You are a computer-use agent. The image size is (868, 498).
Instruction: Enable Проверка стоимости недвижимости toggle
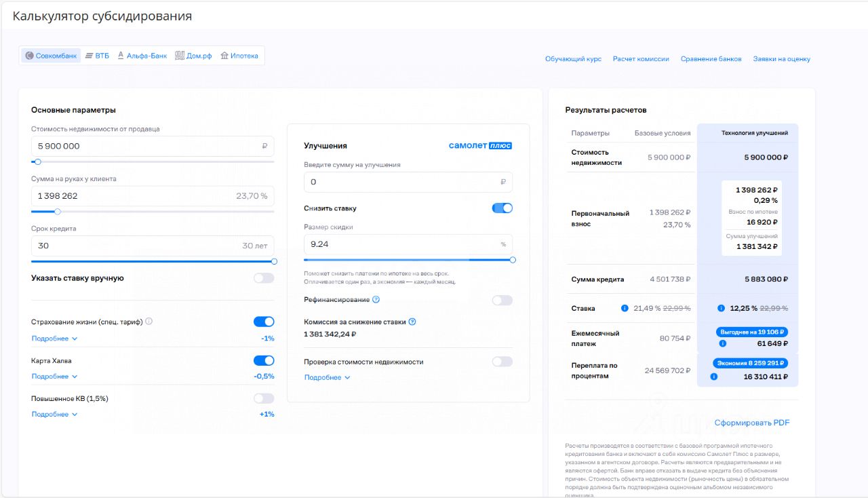tap(502, 362)
